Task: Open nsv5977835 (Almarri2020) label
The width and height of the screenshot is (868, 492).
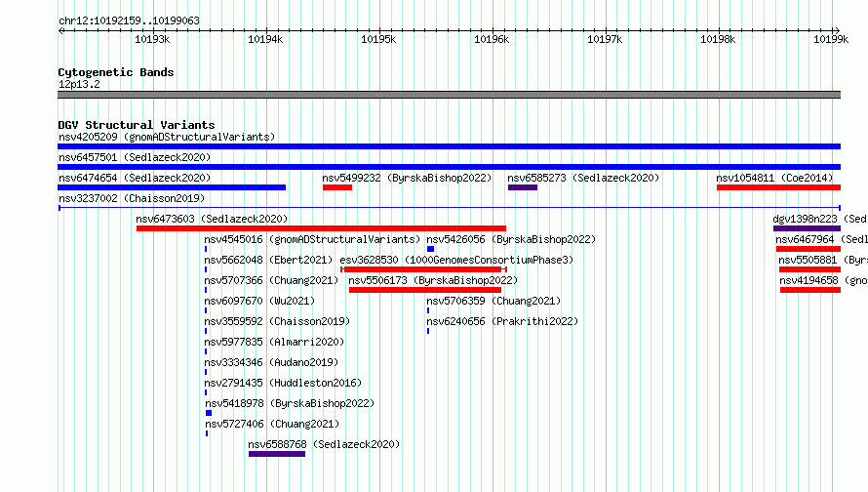Action: click(x=275, y=342)
